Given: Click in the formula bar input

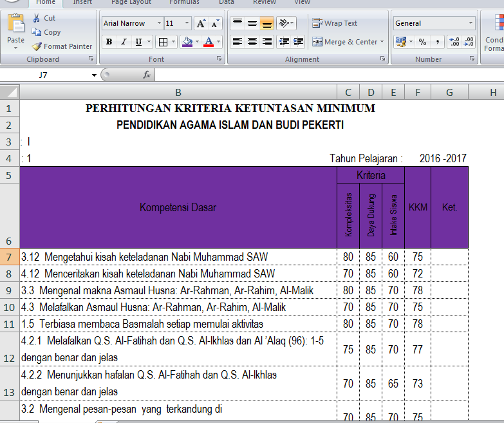Looking at the screenshot, I should pos(329,75).
